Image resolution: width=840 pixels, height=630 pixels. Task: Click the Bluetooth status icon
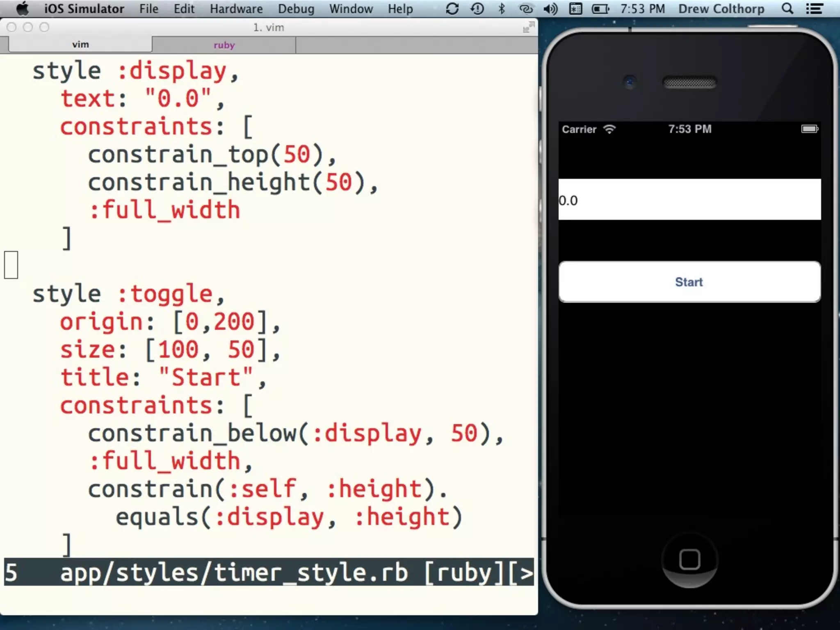click(501, 9)
